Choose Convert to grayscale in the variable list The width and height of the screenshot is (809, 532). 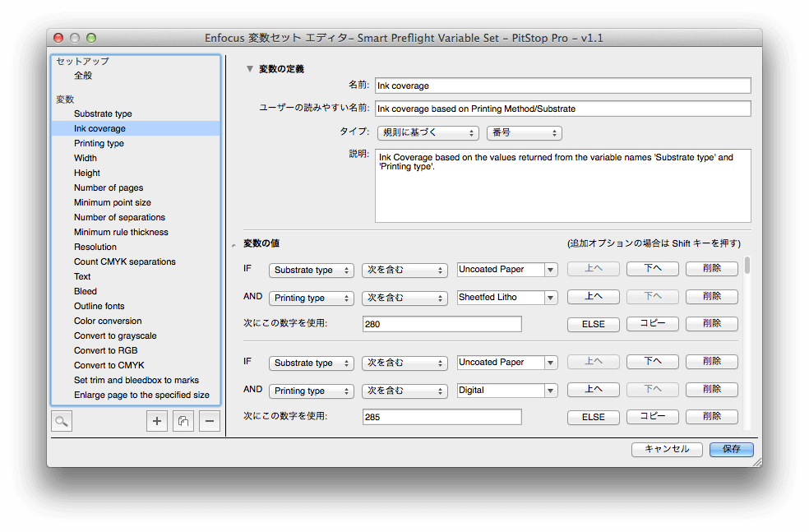pyautogui.click(x=115, y=335)
